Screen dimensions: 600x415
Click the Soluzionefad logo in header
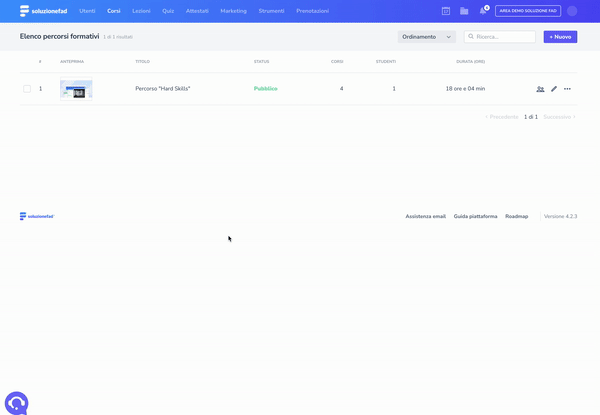pyautogui.click(x=44, y=11)
